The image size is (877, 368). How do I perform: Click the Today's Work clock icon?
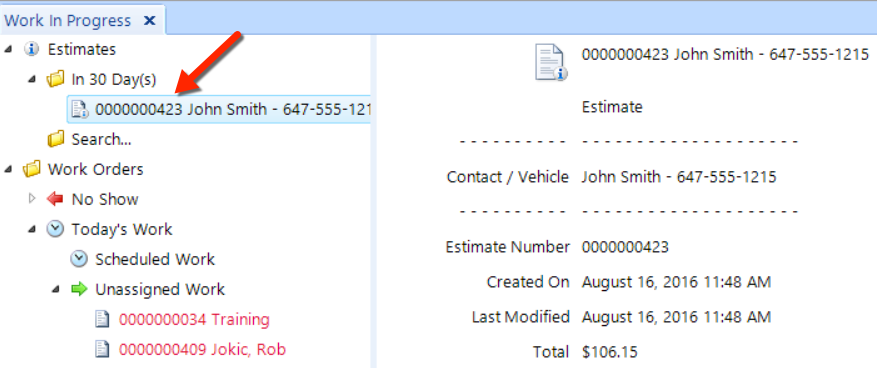(x=55, y=229)
